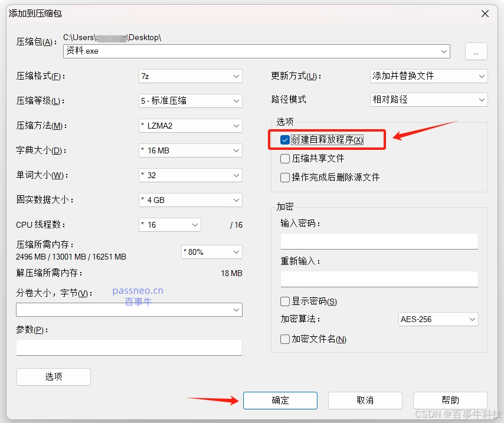Click the 选项 options button
Viewport: 504px width, 423px height.
[x=54, y=377]
